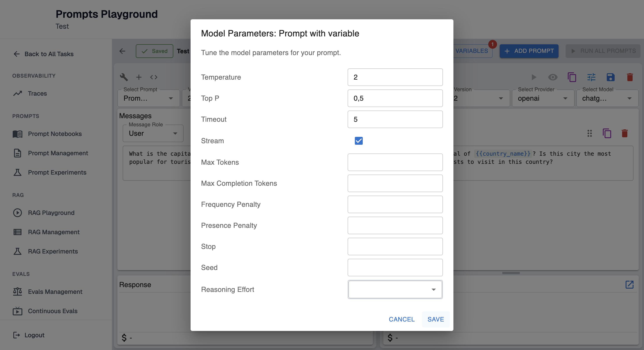Viewport: 644px width, 350px height.
Task: Click the SAVE button in dialog
Action: point(435,319)
